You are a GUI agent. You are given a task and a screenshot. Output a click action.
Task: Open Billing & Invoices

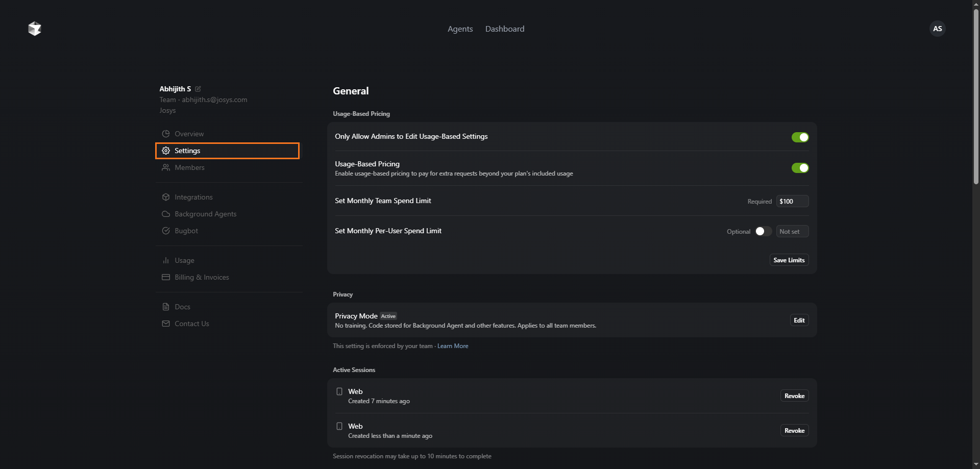click(202, 277)
